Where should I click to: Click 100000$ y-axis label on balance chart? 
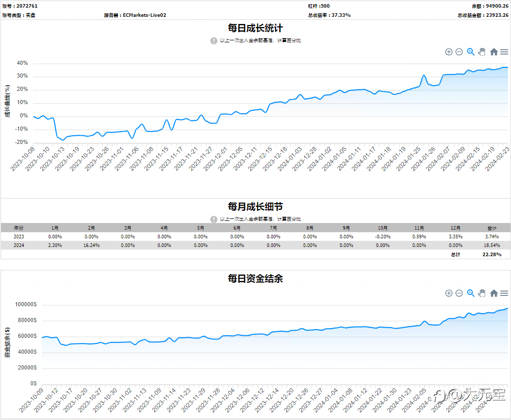coord(26,304)
